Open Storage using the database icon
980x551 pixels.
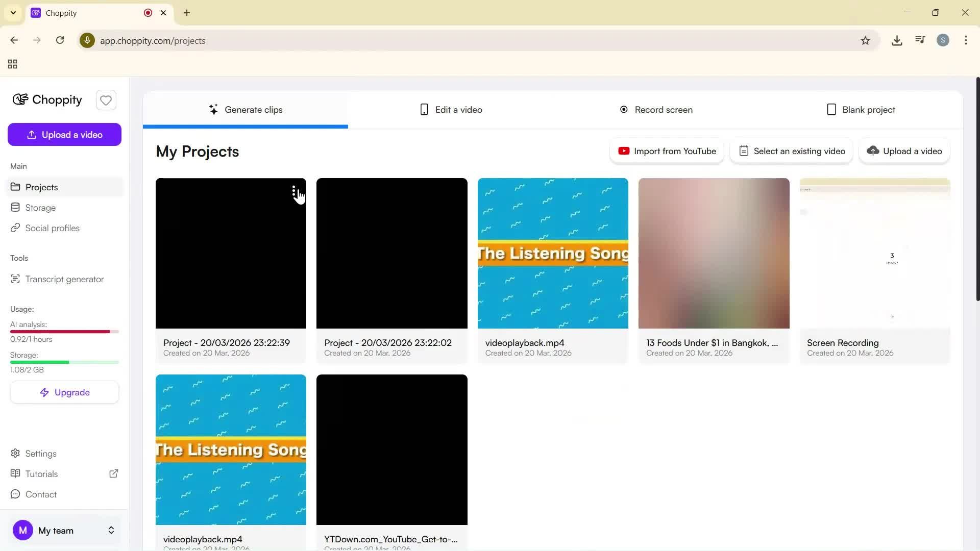pos(16,207)
